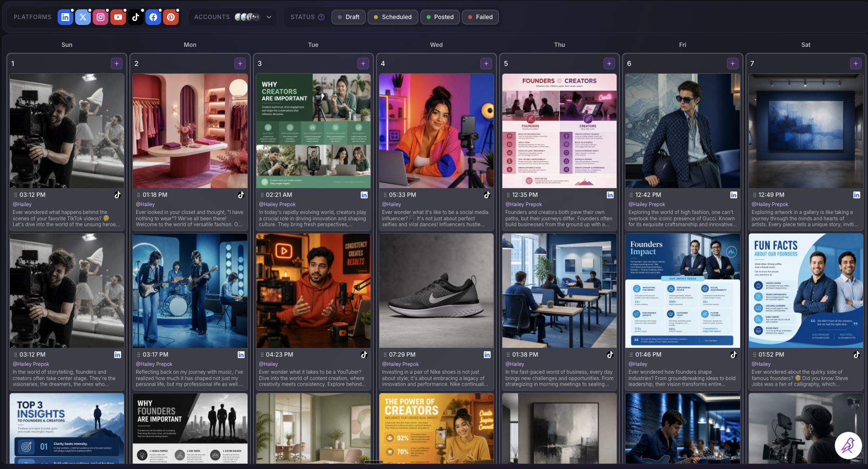Grab the drag handle of the 01:18 PM post
The width and height of the screenshot is (868, 469).
pyautogui.click(x=139, y=195)
